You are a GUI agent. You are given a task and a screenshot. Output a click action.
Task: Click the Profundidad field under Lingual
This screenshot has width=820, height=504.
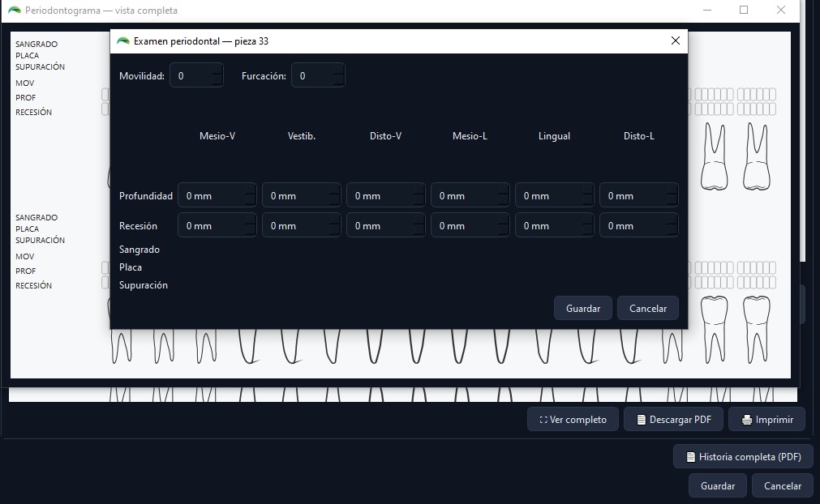[554, 196]
